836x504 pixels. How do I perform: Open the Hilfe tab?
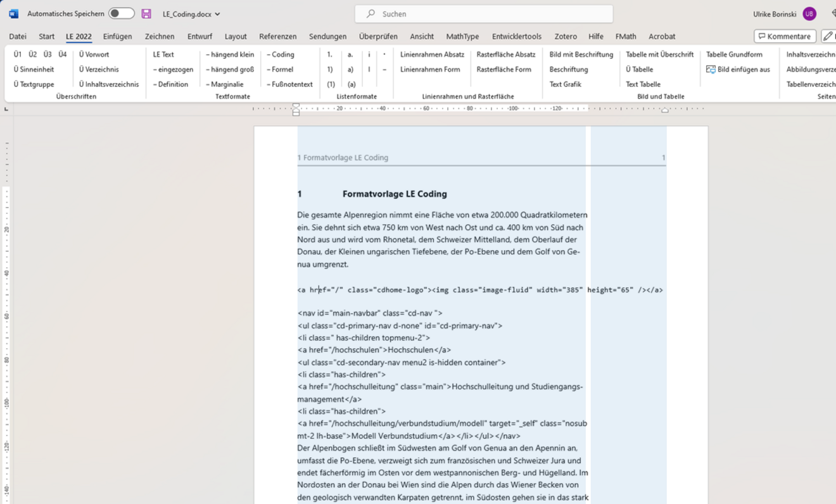(595, 37)
